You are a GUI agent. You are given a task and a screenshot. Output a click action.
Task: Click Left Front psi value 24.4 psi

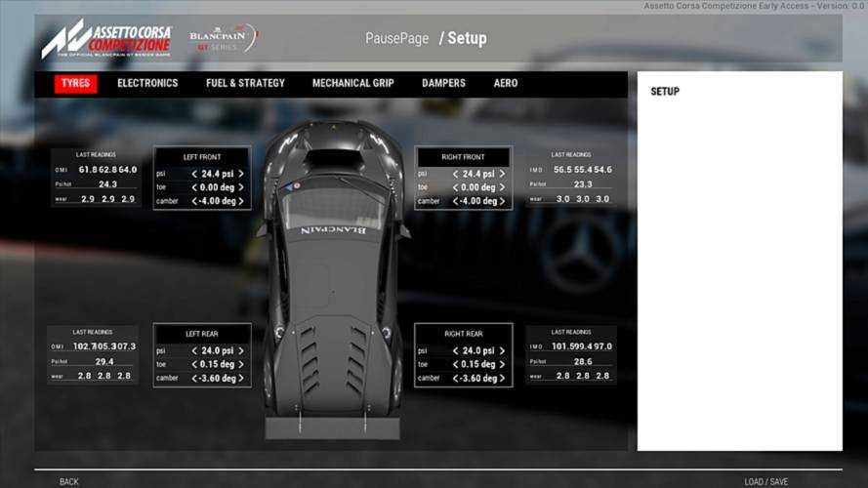218,174
